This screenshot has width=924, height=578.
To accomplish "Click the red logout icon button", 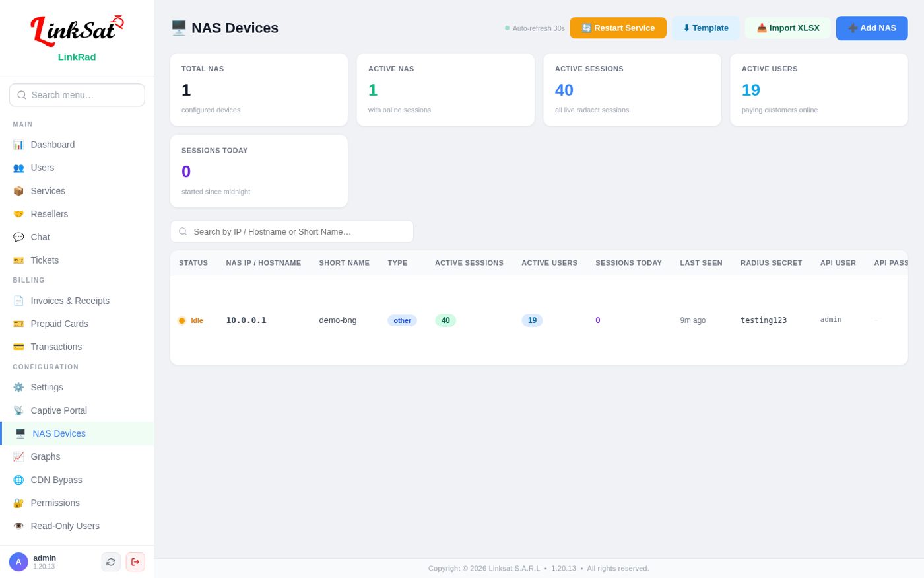I will click(x=135, y=561).
